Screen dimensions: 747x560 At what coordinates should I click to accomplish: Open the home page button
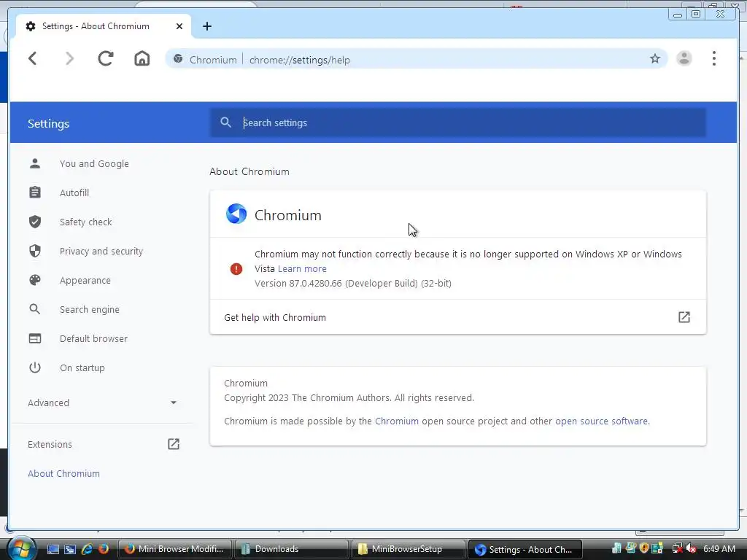coord(142,58)
